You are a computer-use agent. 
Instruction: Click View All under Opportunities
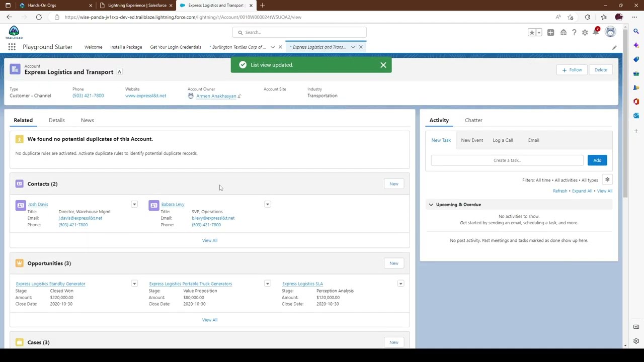210,320
